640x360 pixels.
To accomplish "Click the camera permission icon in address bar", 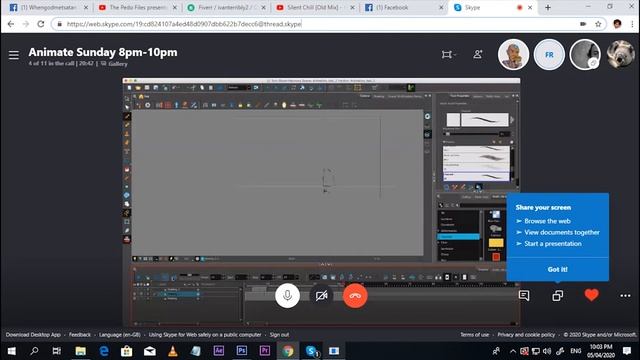I will 583,24.
